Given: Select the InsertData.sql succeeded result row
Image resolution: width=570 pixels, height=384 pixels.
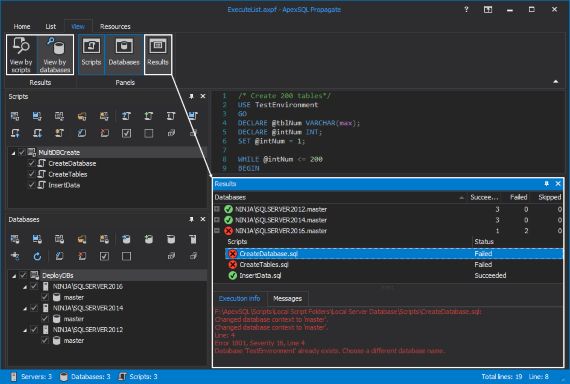Looking at the screenshot, I should click(394, 275).
